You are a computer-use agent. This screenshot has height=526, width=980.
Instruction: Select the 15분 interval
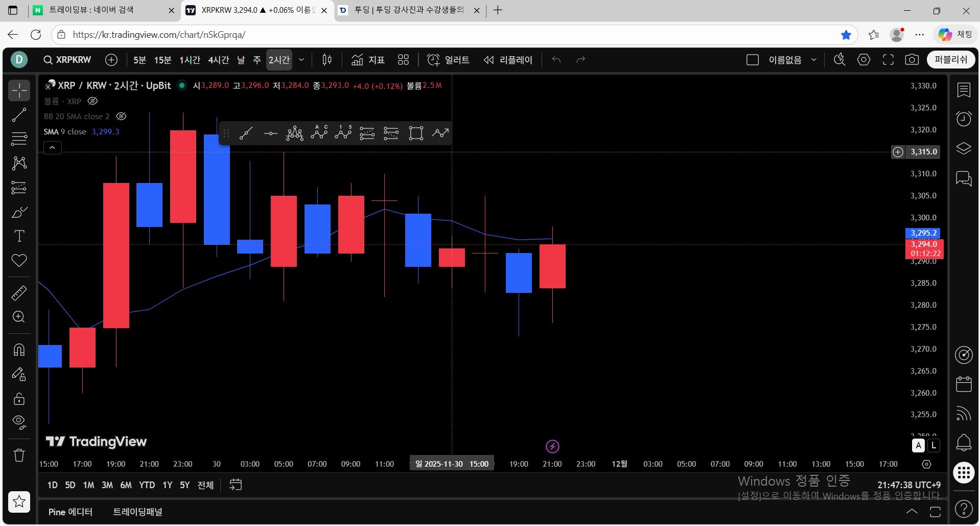pyautogui.click(x=163, y=60)
